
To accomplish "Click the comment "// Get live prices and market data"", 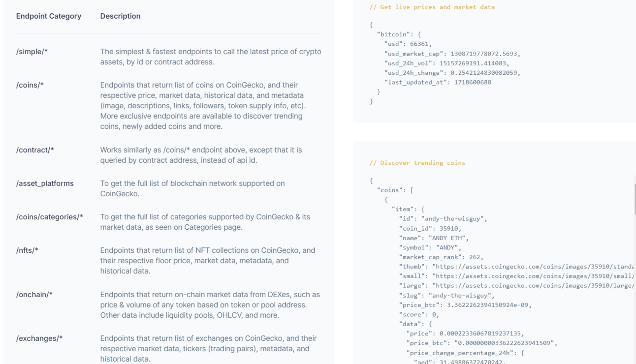I will 432,7.
